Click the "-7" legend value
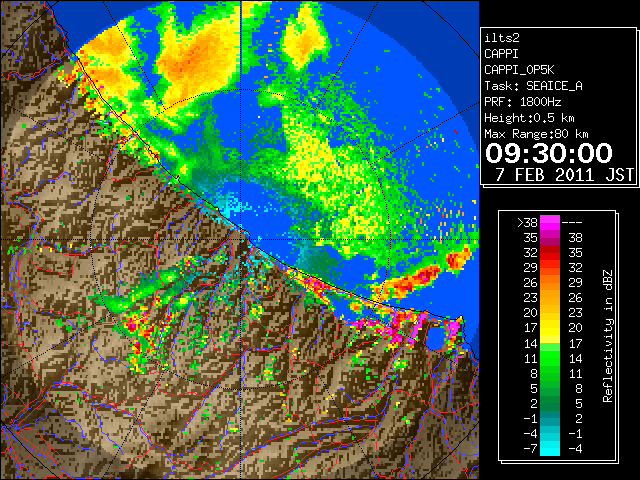This screenshot has width=640, height=480. pos(530,449)
